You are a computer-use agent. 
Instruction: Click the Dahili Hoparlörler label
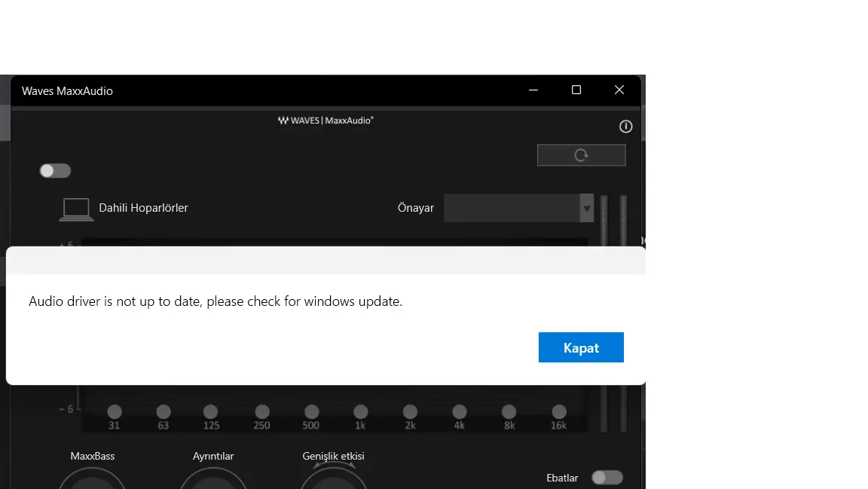(143, 208)
